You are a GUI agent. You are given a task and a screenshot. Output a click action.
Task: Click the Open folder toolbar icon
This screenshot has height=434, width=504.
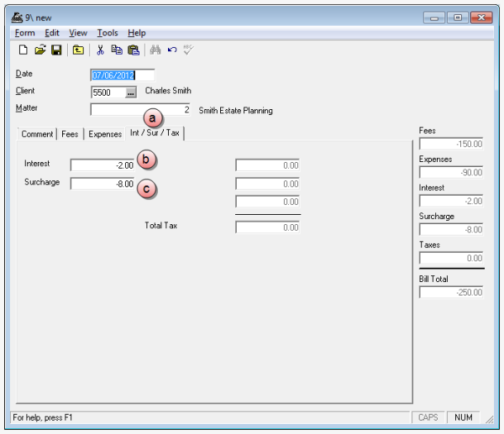tap(39, 50)
